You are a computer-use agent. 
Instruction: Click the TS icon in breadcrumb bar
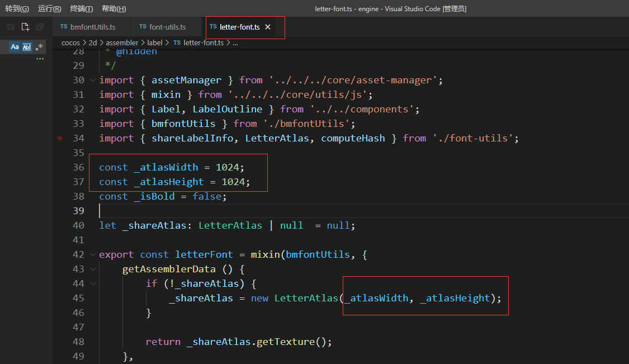[177, 42]
